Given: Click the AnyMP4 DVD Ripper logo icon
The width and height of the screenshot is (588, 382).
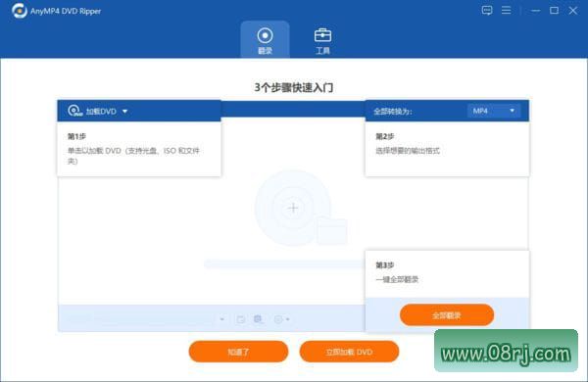Looking at the screenshot, I should coord(20,11).
